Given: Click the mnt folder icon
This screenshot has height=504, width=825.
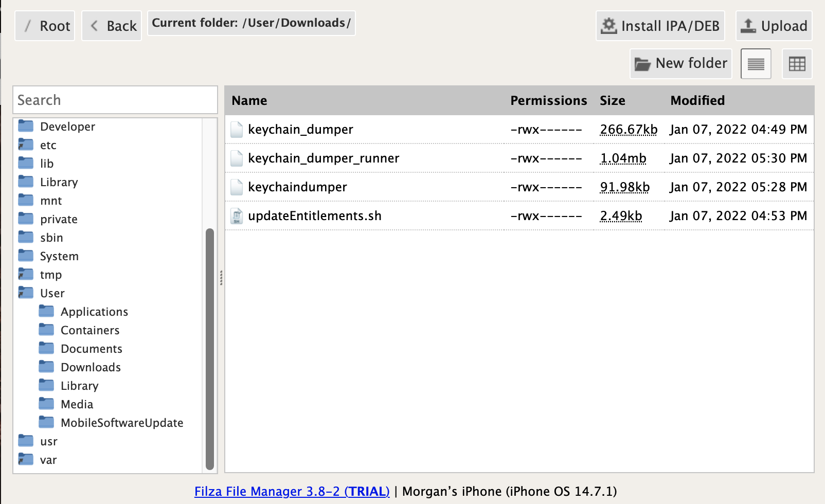Looking at the screenshot, I should point(26,200).
